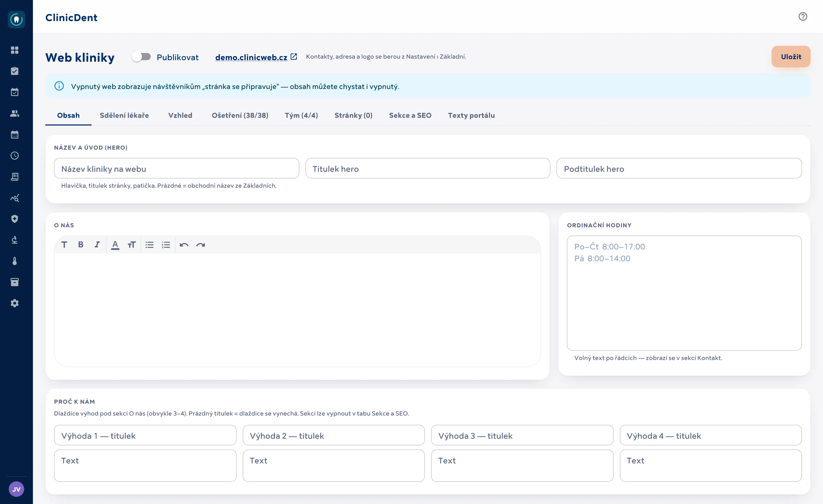Open the calendar checkmark sidebar icon
This screenshot has height=504, width=823.
[15, 92]
